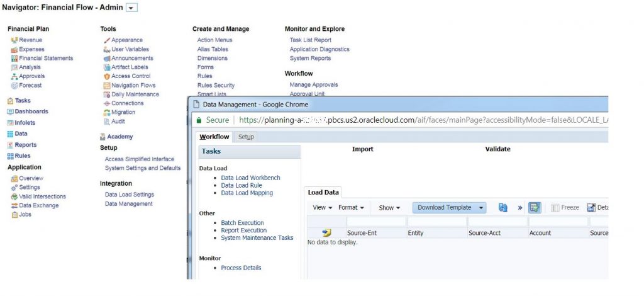The width and height of the screenshot is (644, 296).
Task: Click the Detach table icon
Action: pos(591,208)
